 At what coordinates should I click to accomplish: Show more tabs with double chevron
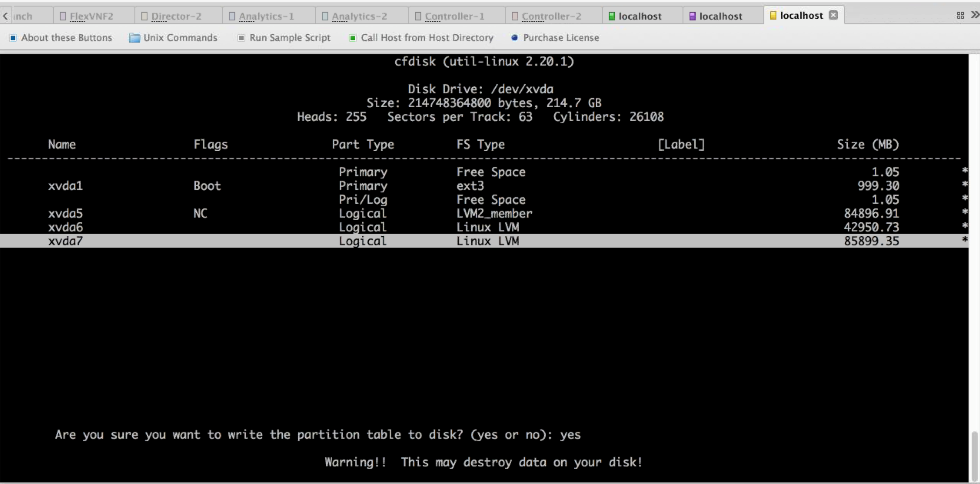pos(975,15)
